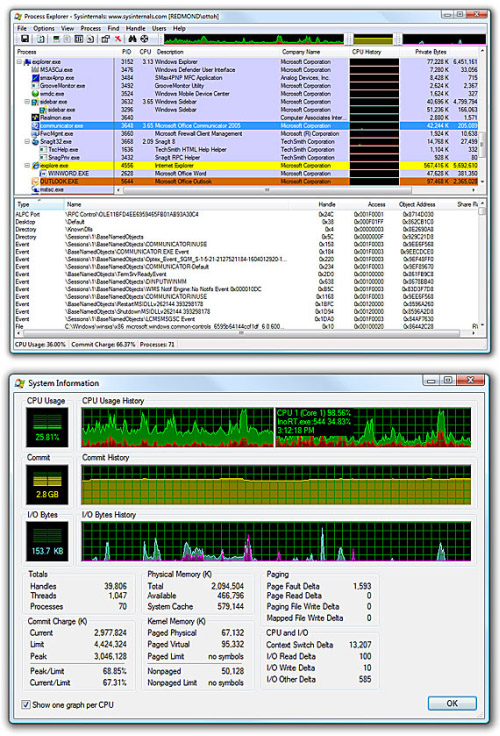Click the process list horizontal scrollbar

267,190
